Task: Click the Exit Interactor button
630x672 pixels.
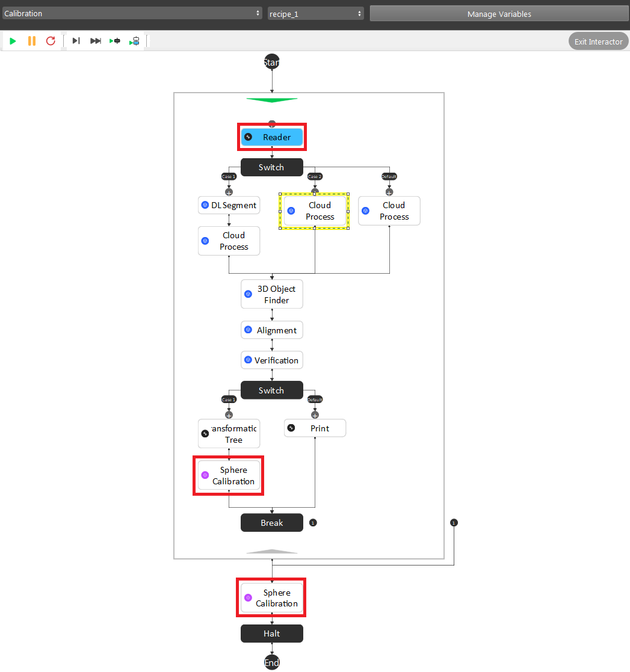Action: point(598,42)
